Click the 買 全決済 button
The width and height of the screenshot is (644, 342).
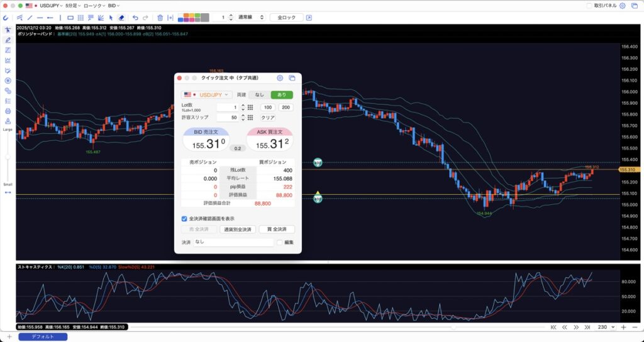(277, 229)
